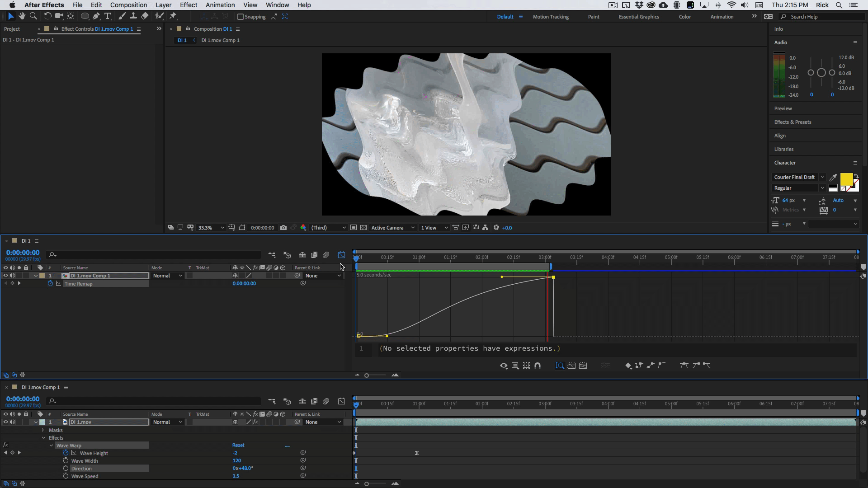The height and width of the screenshot is (488, 868).
Task: Select the Zoom tool
Action: click(x=33, y=16)
